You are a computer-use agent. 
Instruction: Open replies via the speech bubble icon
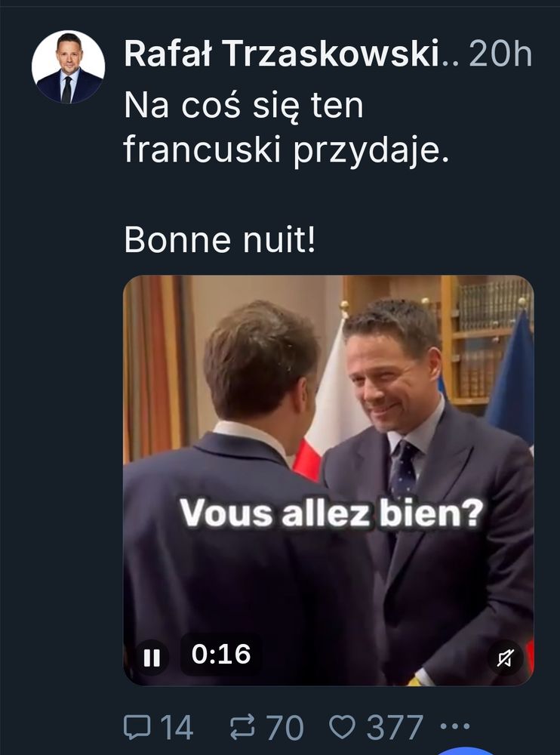pyautogui.click(x=137, y=726)
